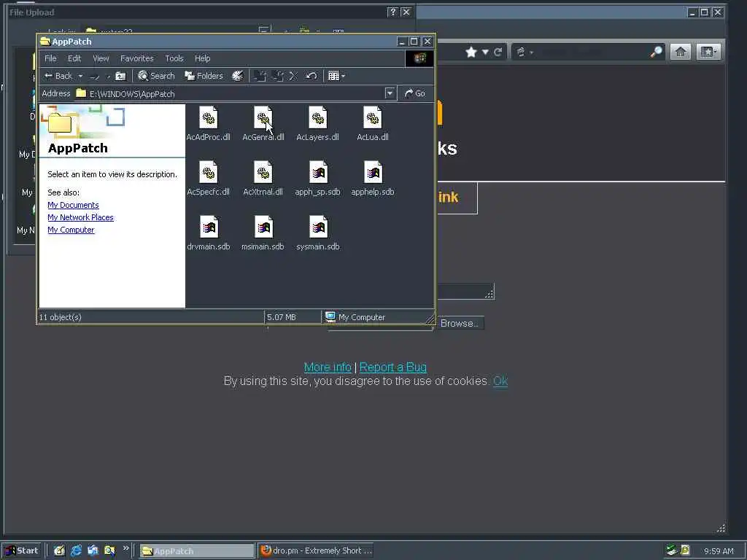Select the AcGenral.dll file icon
Image resolution: width=747 pixels, height=560 pixels.
263,117
